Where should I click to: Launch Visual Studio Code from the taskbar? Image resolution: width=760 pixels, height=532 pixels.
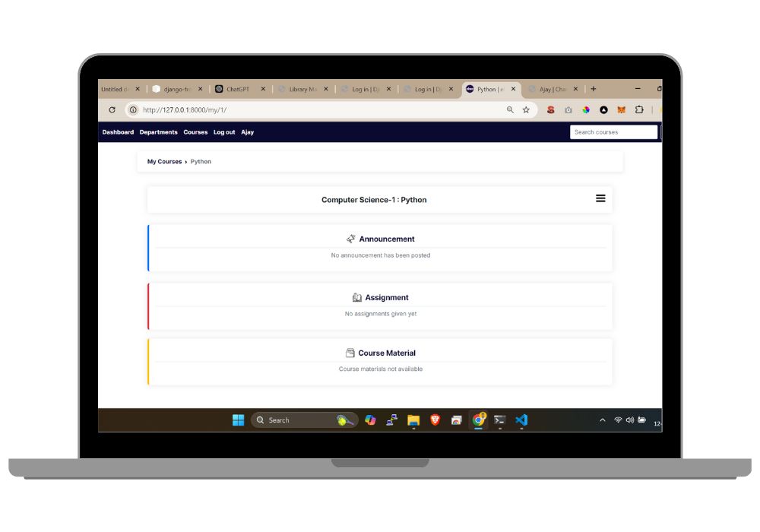coord(521,420)
